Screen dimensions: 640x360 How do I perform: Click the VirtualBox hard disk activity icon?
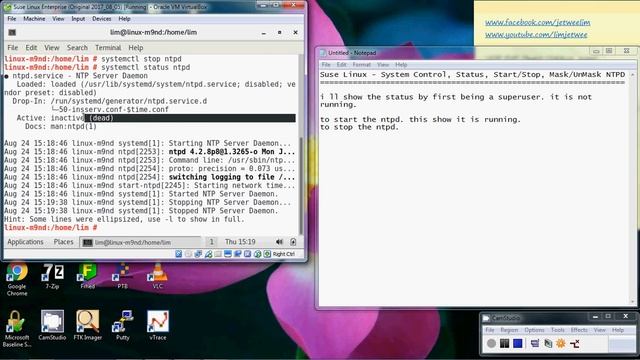pos(179,254)
